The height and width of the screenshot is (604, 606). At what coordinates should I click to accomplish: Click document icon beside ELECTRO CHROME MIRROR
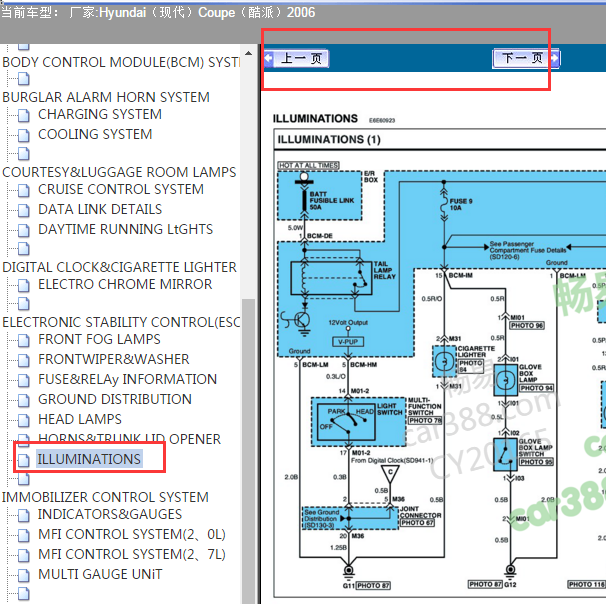point(24,285)
